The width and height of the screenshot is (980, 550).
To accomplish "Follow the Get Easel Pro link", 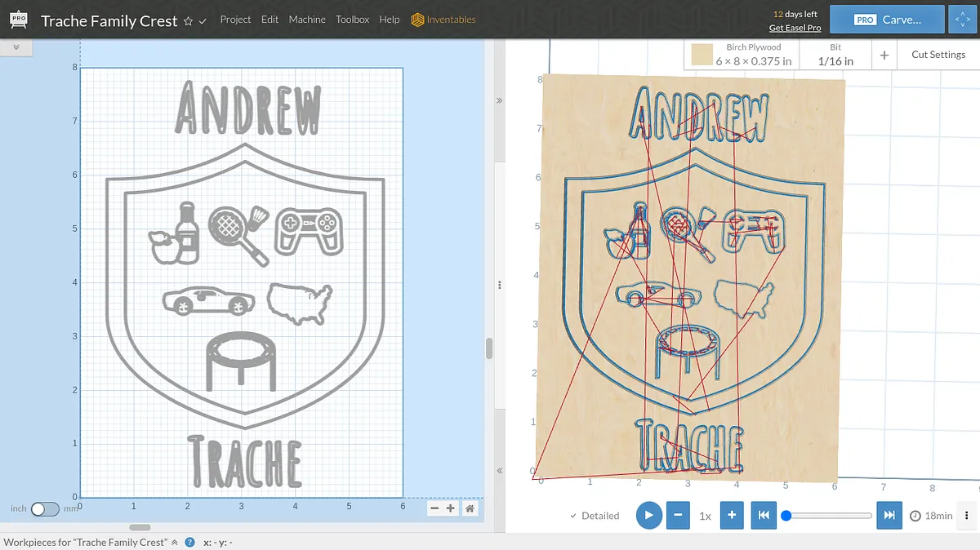I will pyautogui.click(x=795, y=28).
